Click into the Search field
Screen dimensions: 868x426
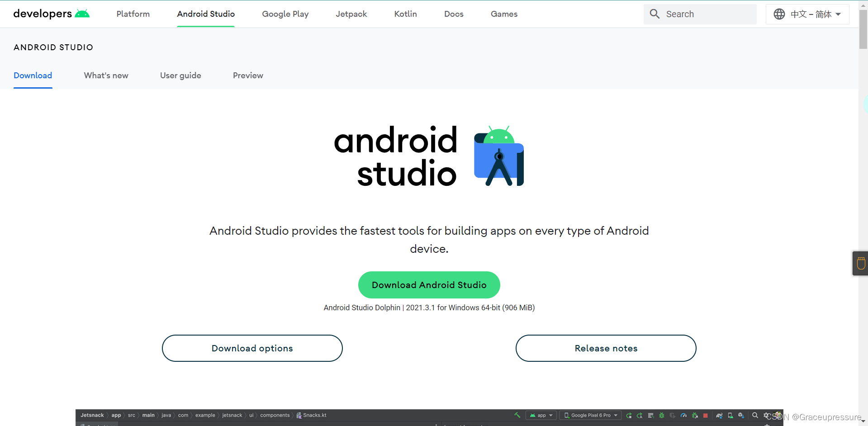point(700,14)
